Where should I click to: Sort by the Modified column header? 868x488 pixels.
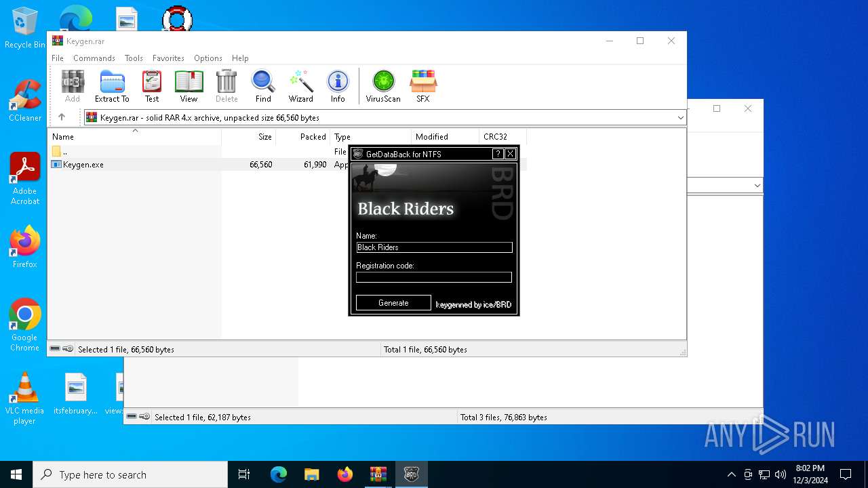[446, 136]
